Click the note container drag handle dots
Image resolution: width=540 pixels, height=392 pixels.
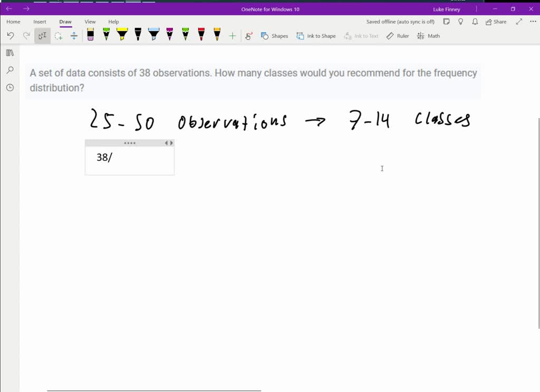[130, 143]
